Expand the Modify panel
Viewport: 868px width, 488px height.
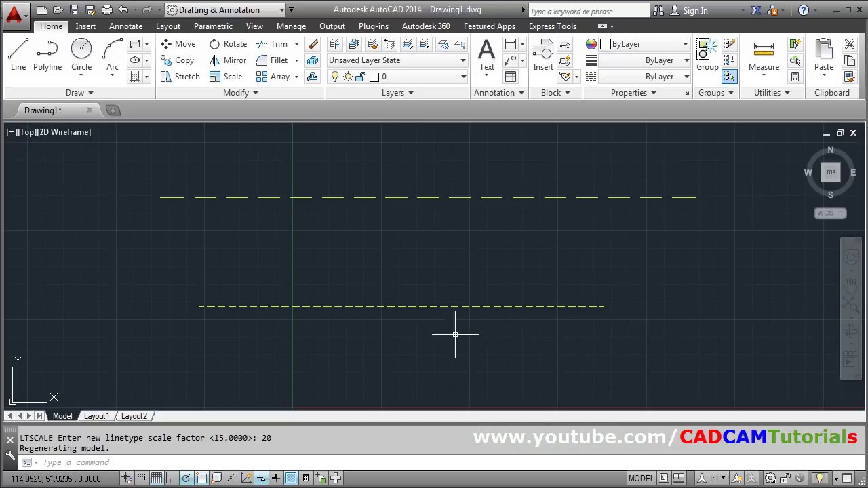click(241, 93)
